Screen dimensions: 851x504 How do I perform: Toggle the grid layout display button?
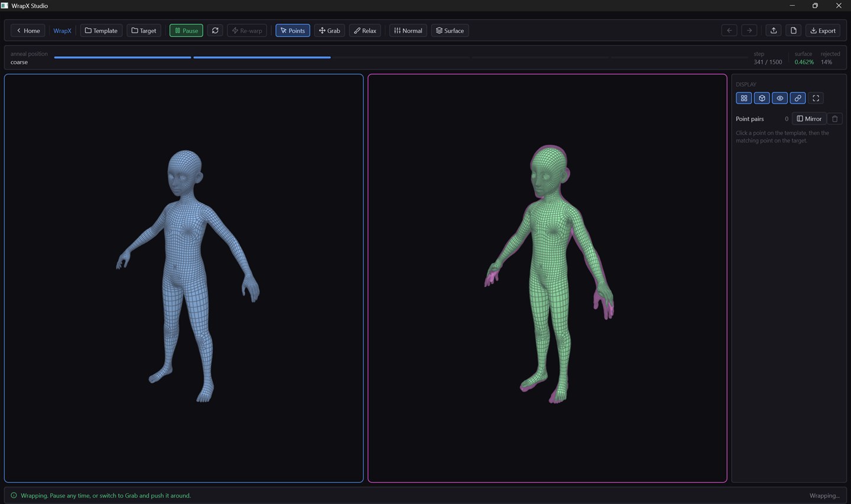pos(744,98)
